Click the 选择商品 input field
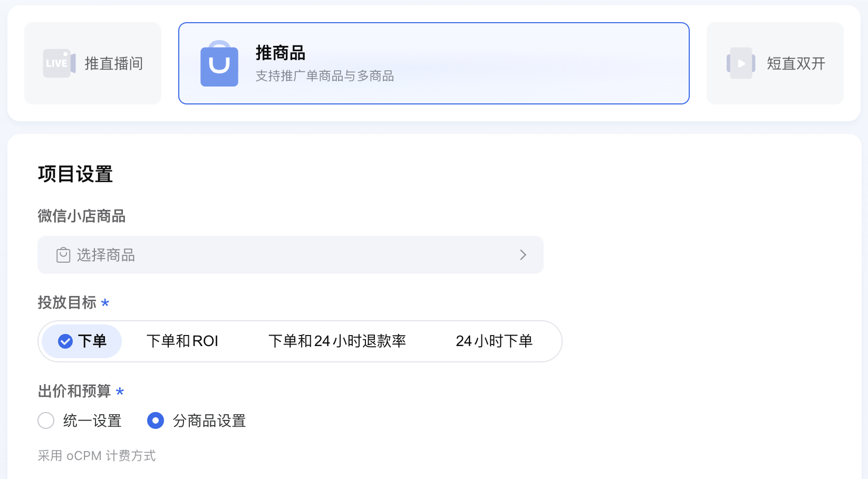Image resolution: width=868 pixels, height=479 pixels. point(290,255)
